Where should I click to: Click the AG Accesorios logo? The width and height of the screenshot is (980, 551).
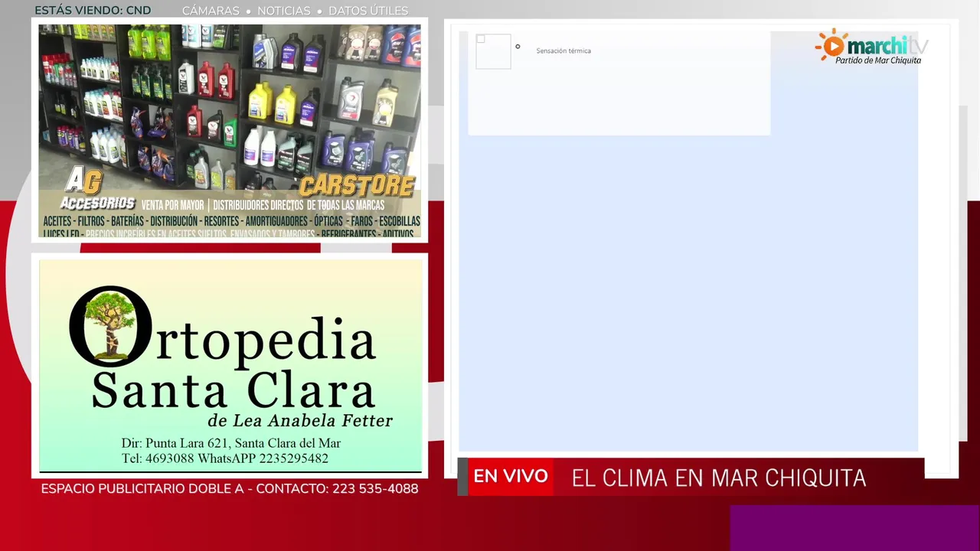pos(97,190)
